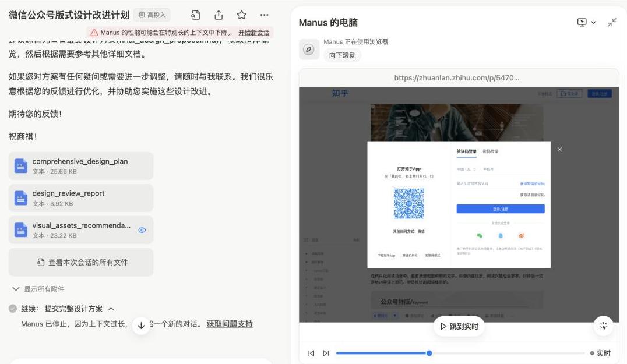Collapse Manus computer panel with minimize arrows
Screen dimensions: 627x364
612,23
